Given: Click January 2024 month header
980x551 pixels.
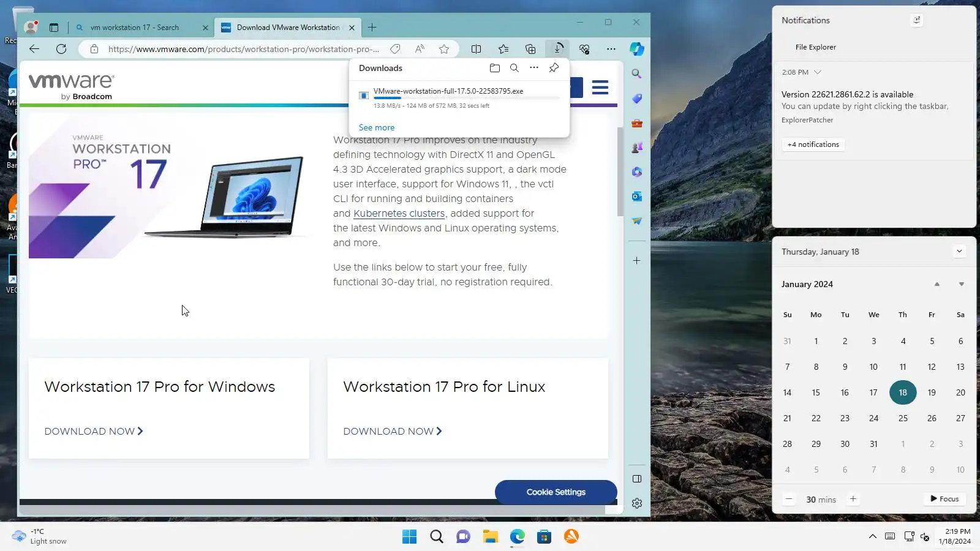Looking at the screenshot, I should coord(807,284).
